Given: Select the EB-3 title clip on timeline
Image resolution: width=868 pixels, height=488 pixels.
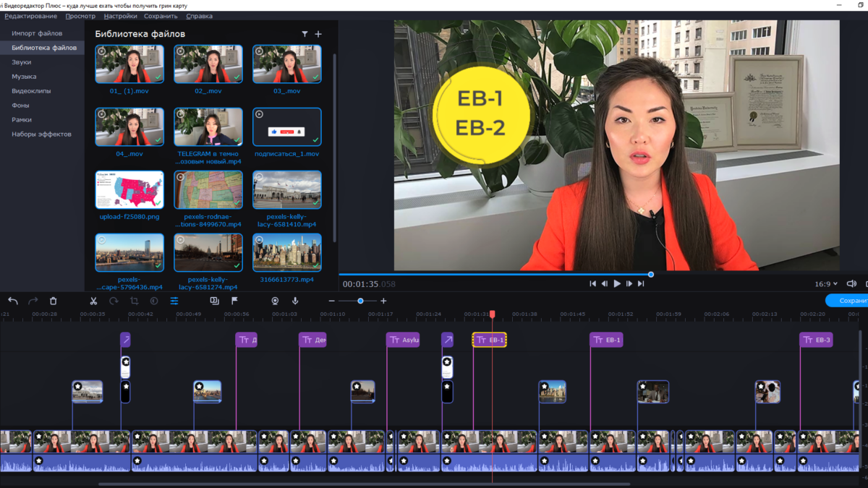Looking at the screenshot, I should click(x=816, y=340).
